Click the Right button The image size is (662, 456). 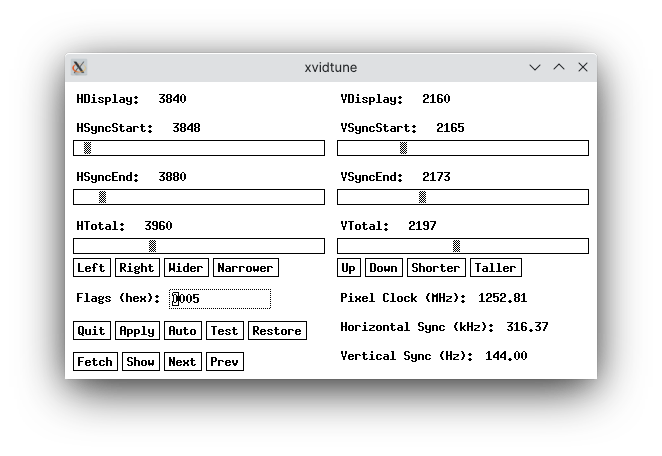(137, 268)
